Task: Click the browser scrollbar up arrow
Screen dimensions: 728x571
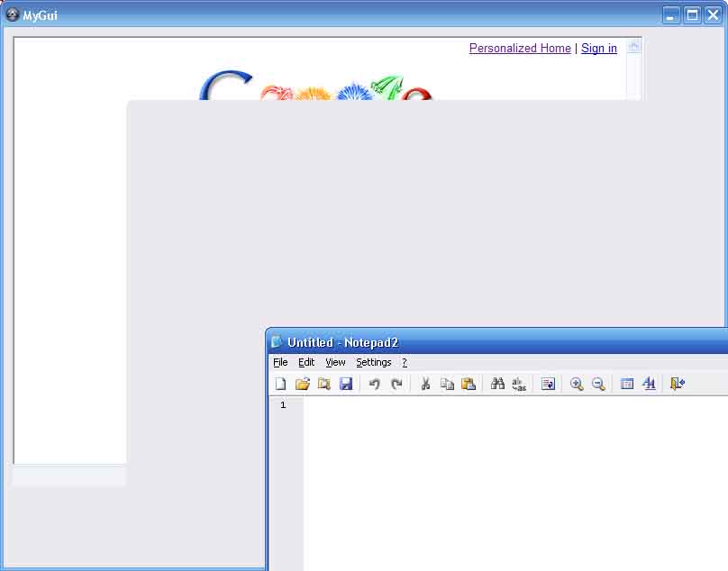Action: click(633, 47)
